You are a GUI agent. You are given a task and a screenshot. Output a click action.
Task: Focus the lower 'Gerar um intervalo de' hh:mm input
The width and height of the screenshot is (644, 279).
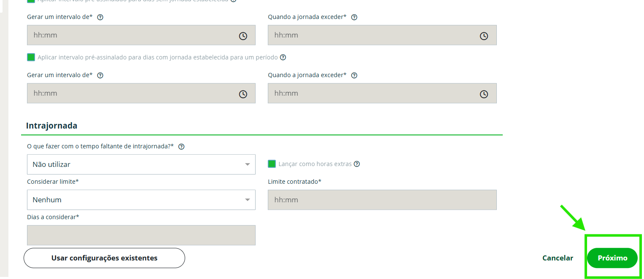point(131,93)
